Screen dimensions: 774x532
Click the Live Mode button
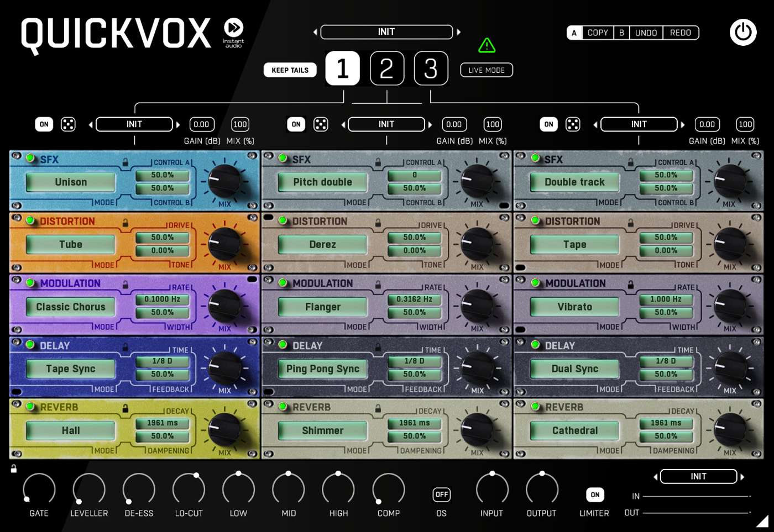coord(487,70)
